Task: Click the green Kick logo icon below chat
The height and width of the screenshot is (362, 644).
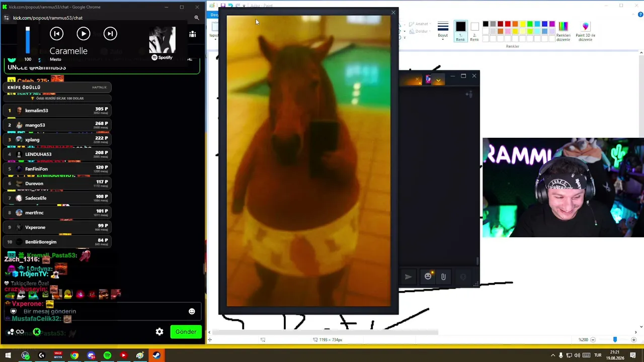Action: [x=37, y=332]
